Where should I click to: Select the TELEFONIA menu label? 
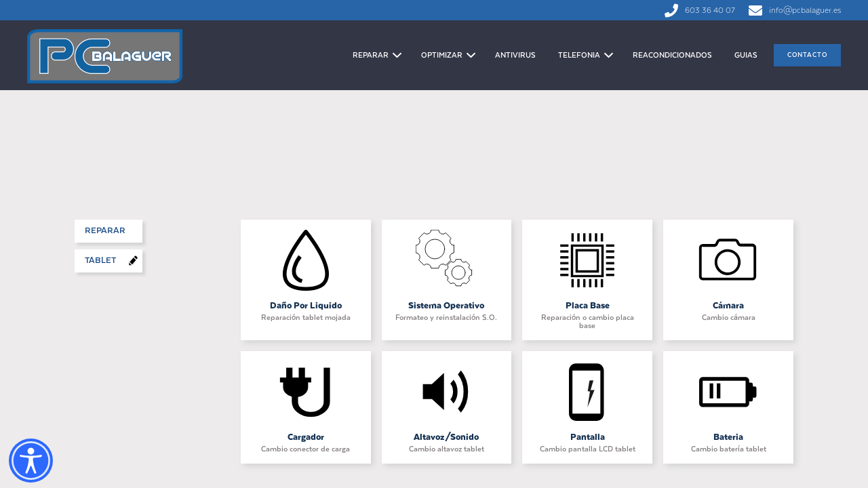pos(579,55)
